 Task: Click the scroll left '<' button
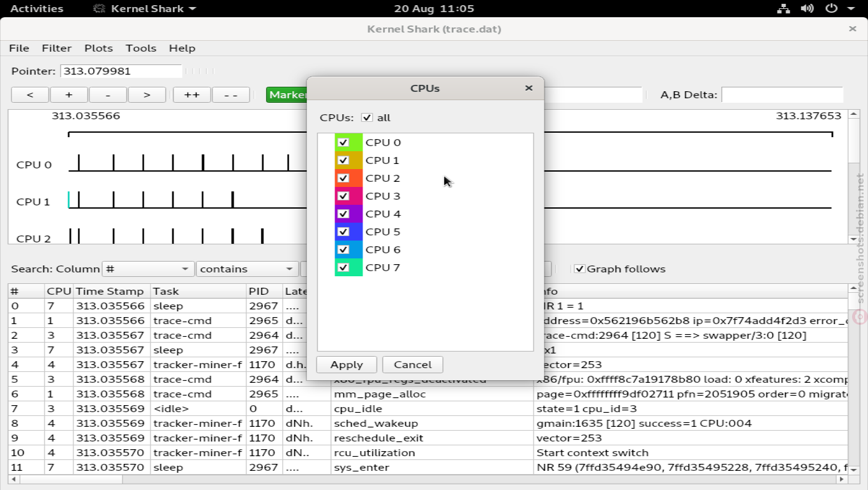(x=30, y=94)
